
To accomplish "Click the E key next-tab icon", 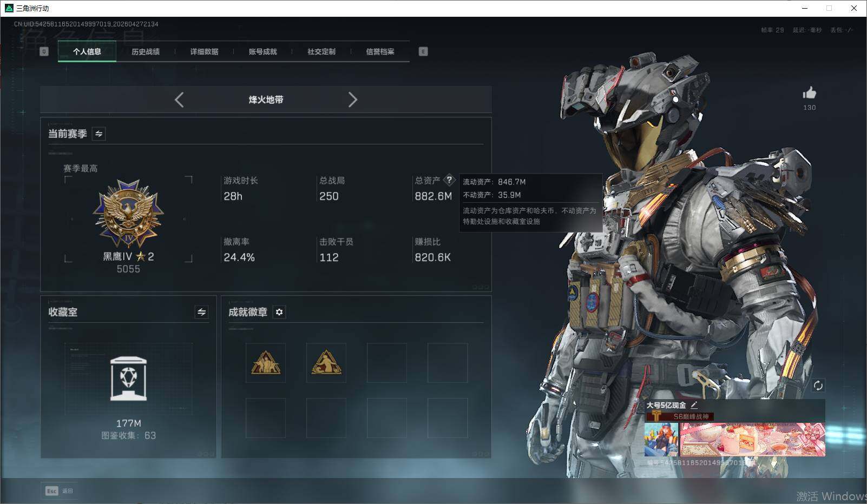I will click(x=423, y=51).
